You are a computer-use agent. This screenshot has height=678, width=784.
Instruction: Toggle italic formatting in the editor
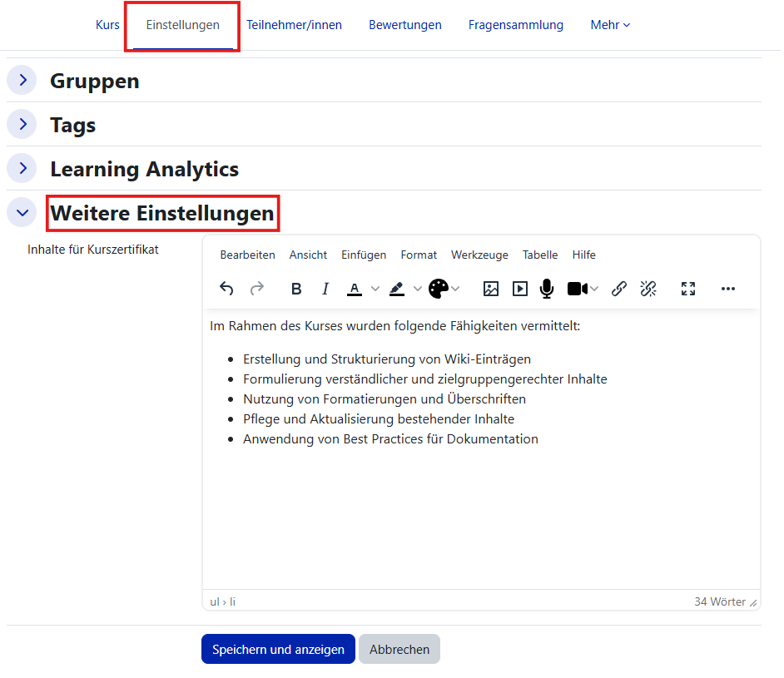325,289
